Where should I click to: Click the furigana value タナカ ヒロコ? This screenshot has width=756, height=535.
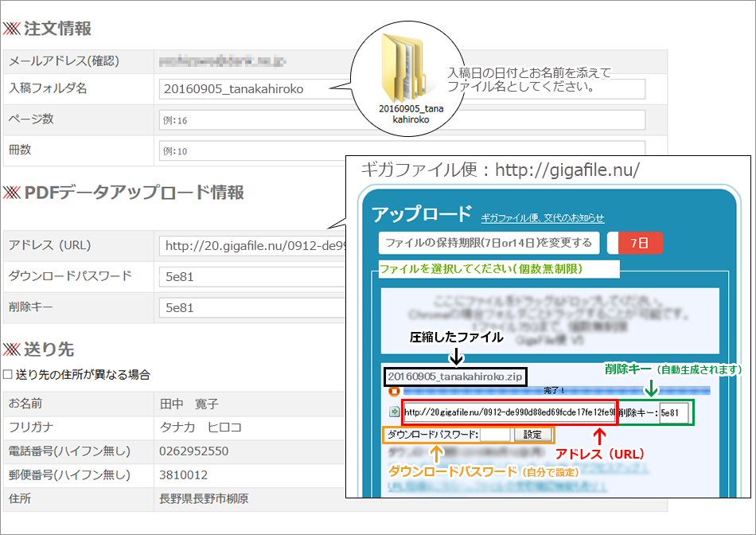pos(201,428)
